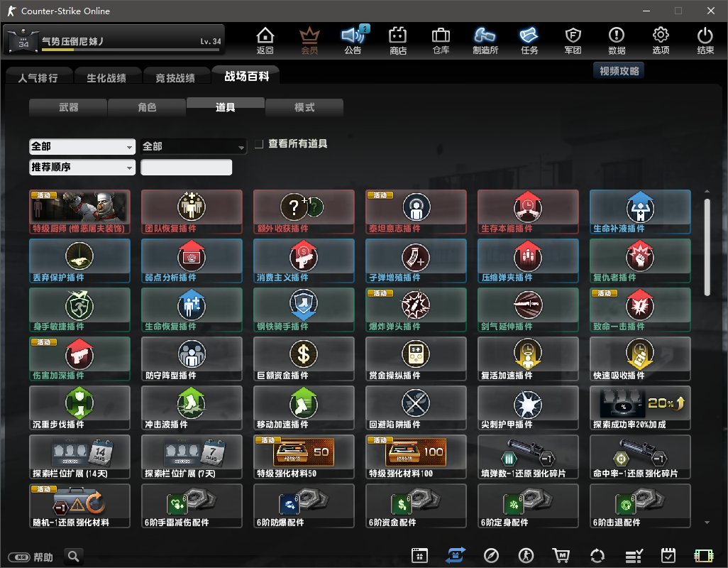The width and height of the screenshot is (728, 568).
Task: Click the scrollbar down arrow
Action: point(707,523)
